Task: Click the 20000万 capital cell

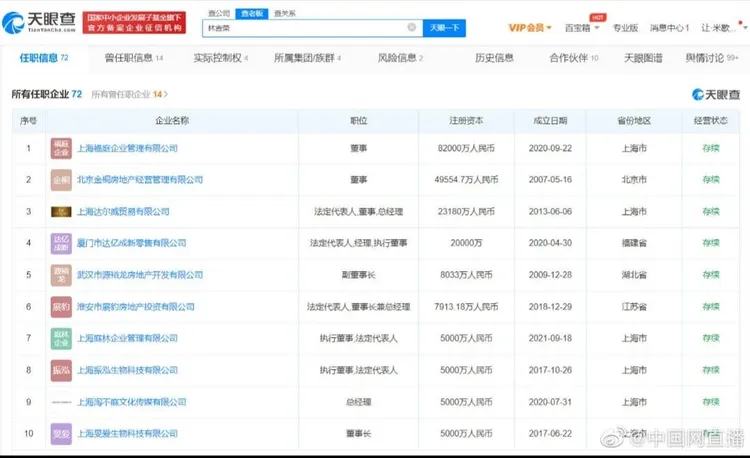Action: click(x=466, y=243)
